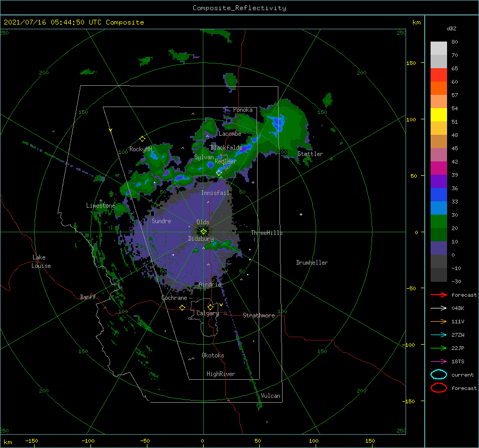Click the Sylvan label
Image resolution: width=479 pixels, height=448 pixels.
pyautogui.click(x=204, y=157)
